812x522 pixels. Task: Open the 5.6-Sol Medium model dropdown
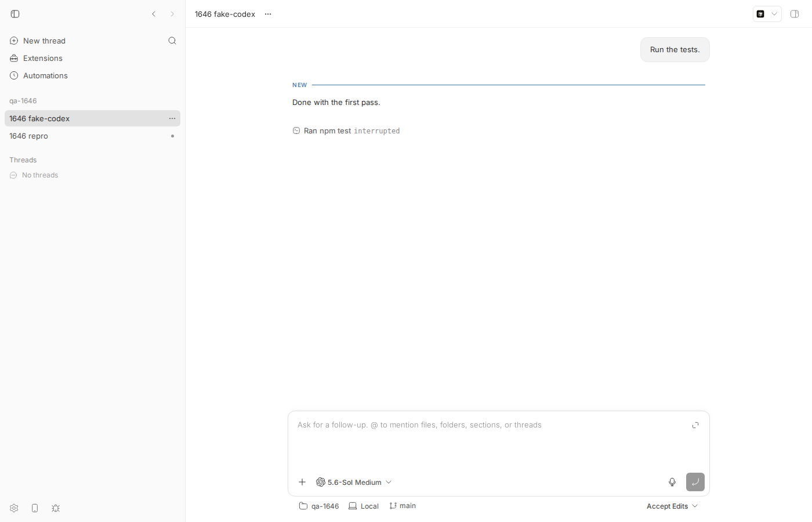pyautogui.click(x=354, y=482)
